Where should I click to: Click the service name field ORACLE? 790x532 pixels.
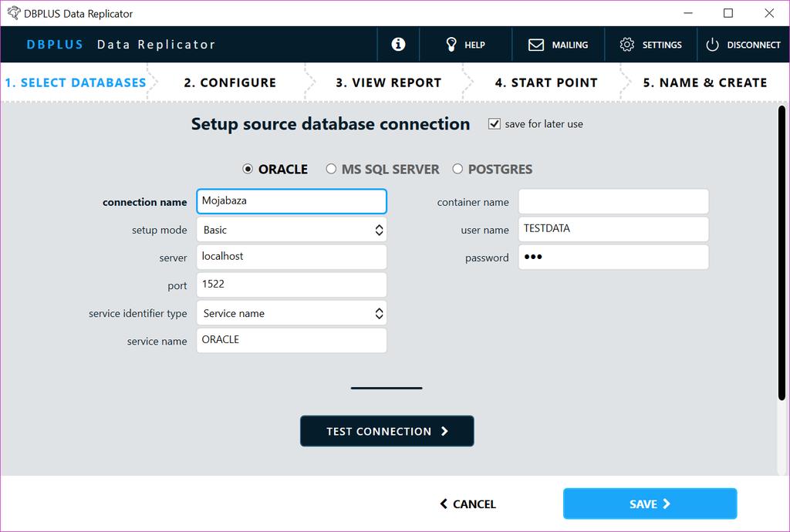pyautogui.click(x=292, y=341)
